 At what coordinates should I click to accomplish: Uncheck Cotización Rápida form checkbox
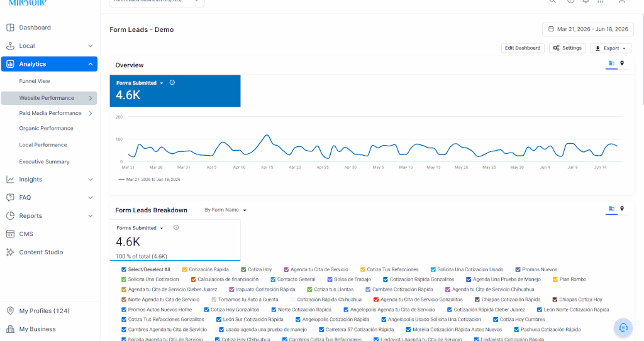(184, 269)
